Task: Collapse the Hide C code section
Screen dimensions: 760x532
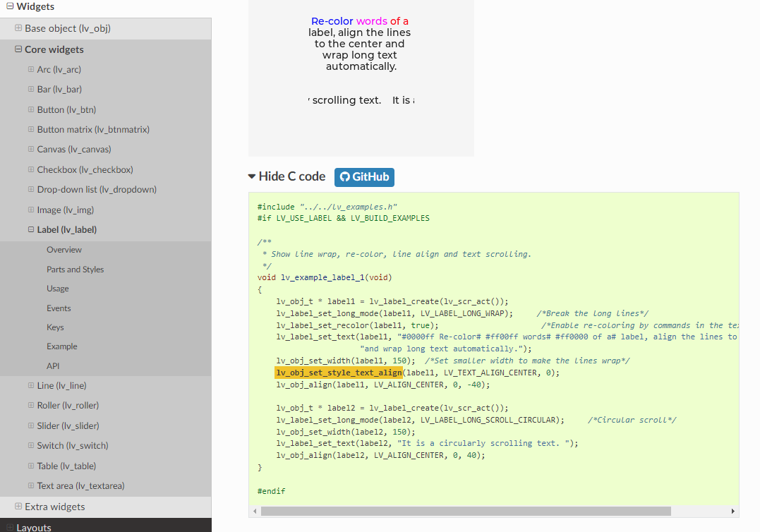Action: coord(286,177)
